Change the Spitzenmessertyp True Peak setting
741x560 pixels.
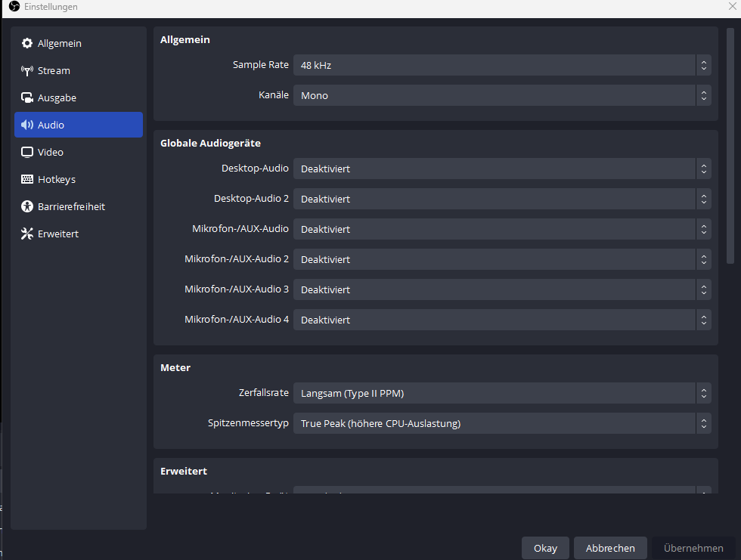pyautogui.click(x=501, y=423)
